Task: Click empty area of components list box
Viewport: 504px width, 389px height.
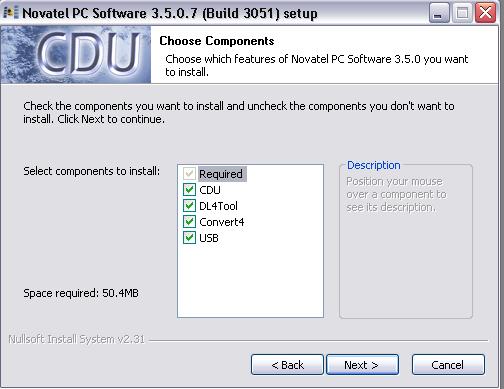Action: [250, 280]
